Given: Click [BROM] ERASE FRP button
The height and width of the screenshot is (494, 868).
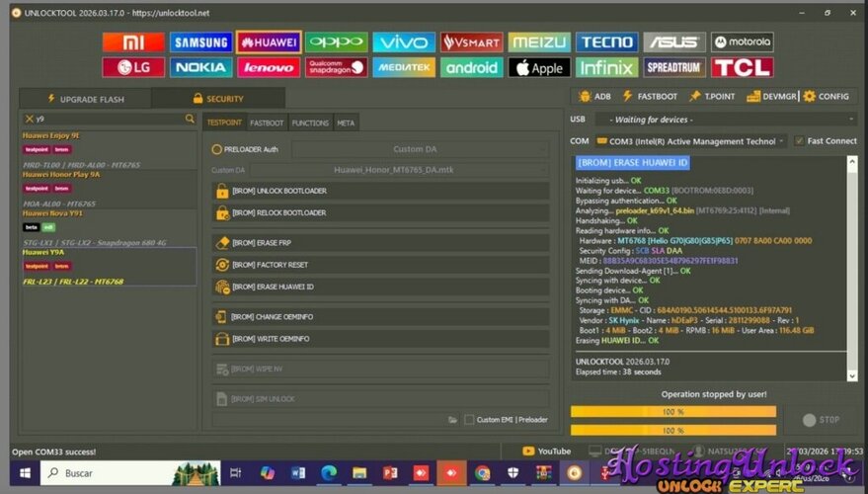Looking at the screenshot, I should 380,243.
